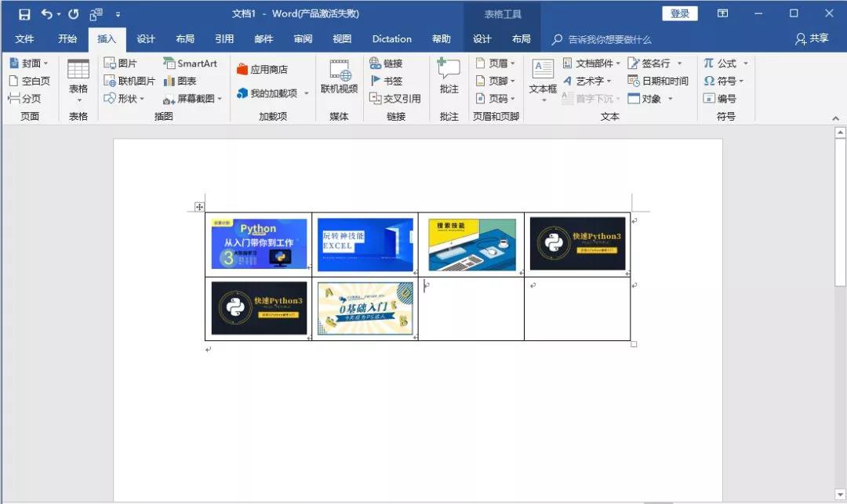Expand the 表格 table dropdown

(x=78, y=100)
